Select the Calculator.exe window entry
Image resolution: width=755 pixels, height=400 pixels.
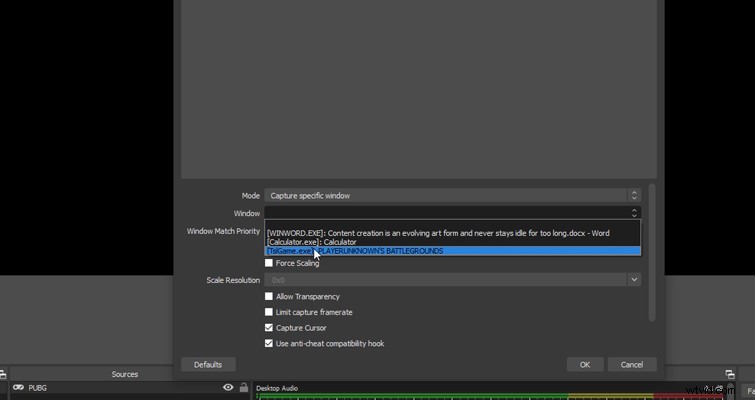coord(453,242)
